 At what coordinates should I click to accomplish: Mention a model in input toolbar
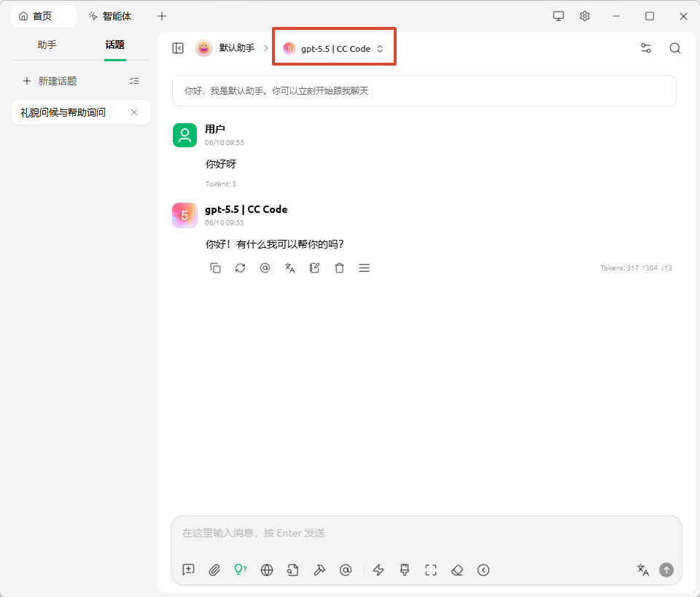[346, 570]
